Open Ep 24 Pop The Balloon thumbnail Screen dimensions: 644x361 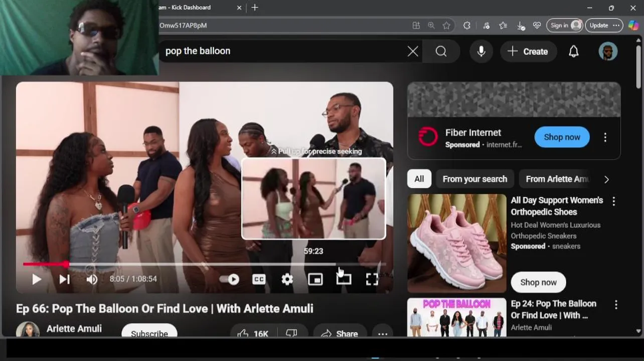[x=456, y=317]
